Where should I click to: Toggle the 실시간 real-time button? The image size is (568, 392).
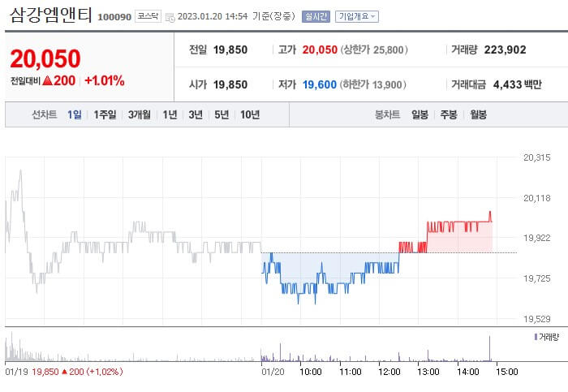pyautogui.click(x=316, y=16)
